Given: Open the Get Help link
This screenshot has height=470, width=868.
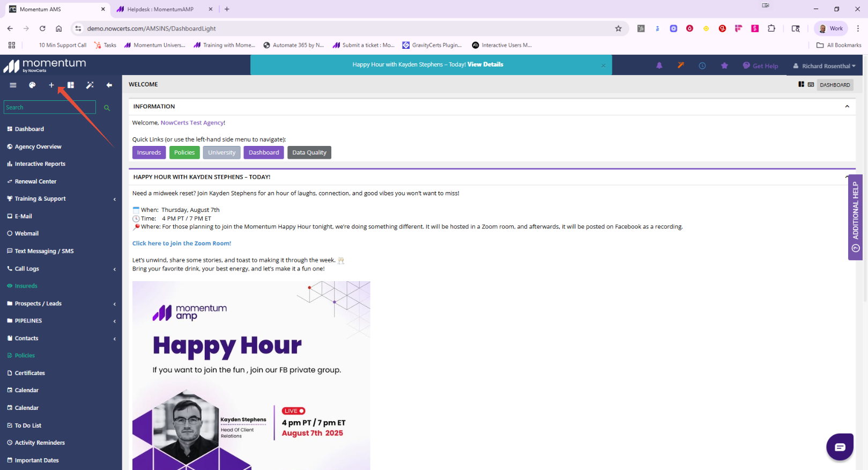Looking at the screenshot, I should [760, 66].
